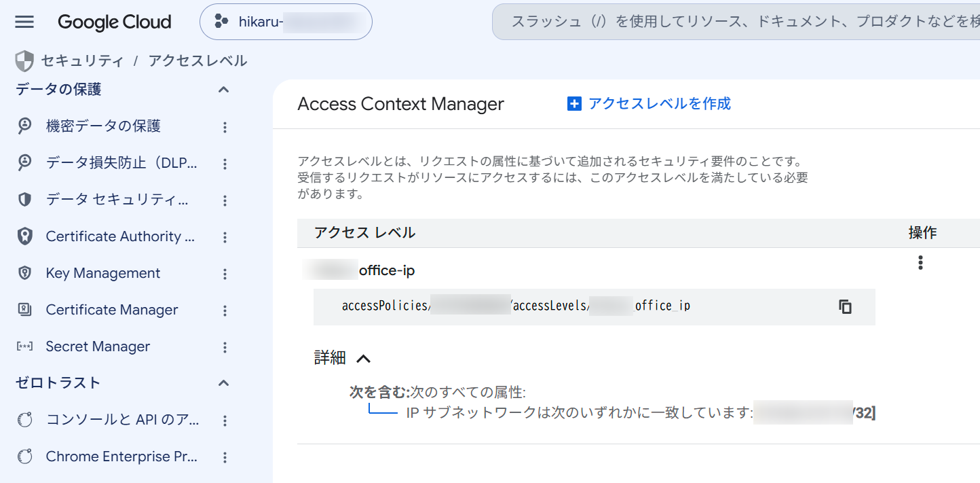Click the accessPolicies path text
The image size is (980, 483).
pyautogui.click(x=516, y=306)
